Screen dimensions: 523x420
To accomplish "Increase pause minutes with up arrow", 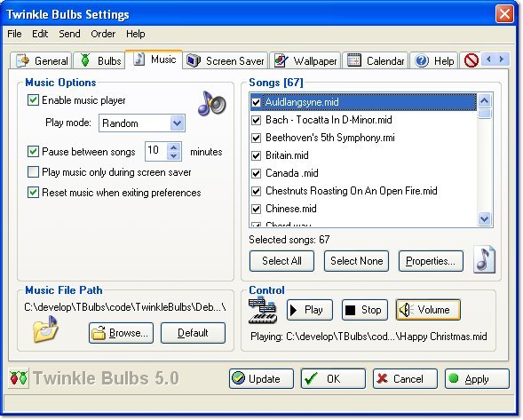I will [173, 147].
